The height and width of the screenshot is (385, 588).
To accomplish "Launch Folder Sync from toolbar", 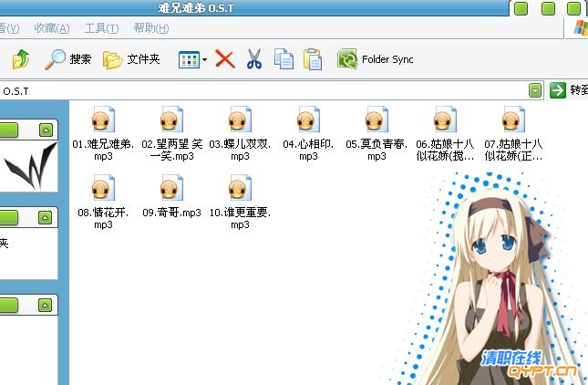I will point(375,59).
